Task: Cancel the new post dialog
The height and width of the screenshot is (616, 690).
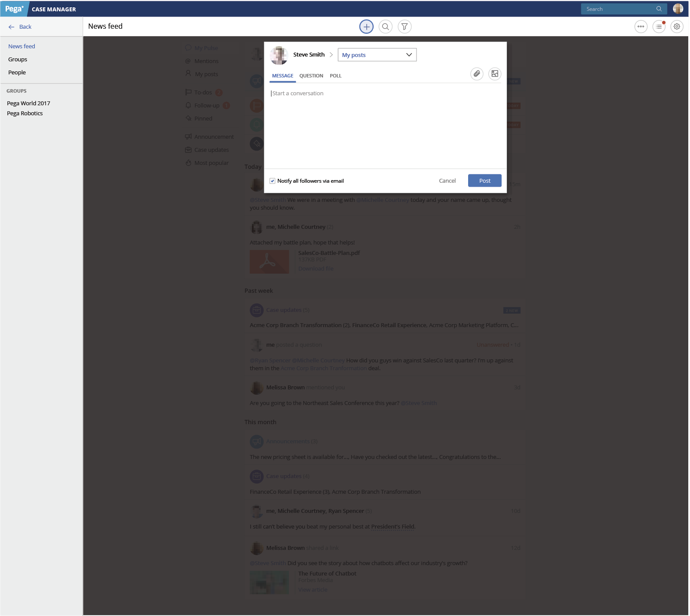Action: [x=447, y=181]
